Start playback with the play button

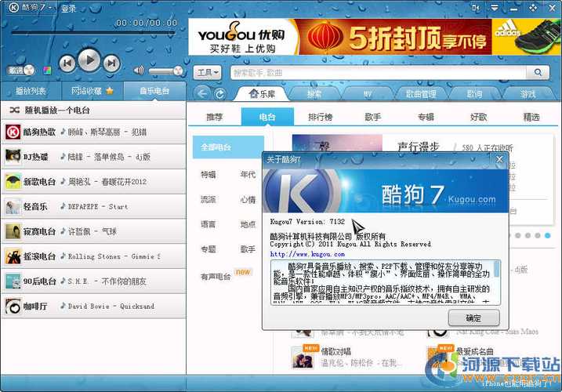(x=89, y=60)
